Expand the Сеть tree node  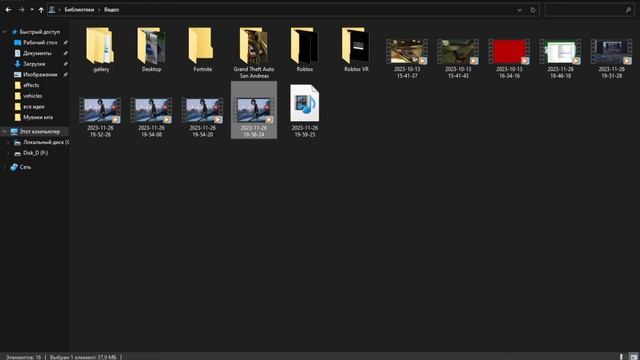pyautogui.click(x=4, y=167)
